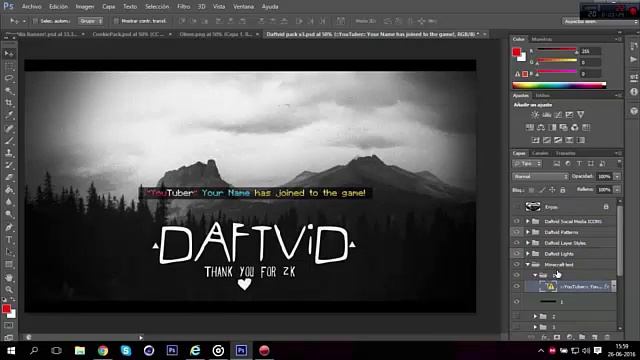Hide the Daftvid Lights group
640x360 pixels.
pos(517,253)
